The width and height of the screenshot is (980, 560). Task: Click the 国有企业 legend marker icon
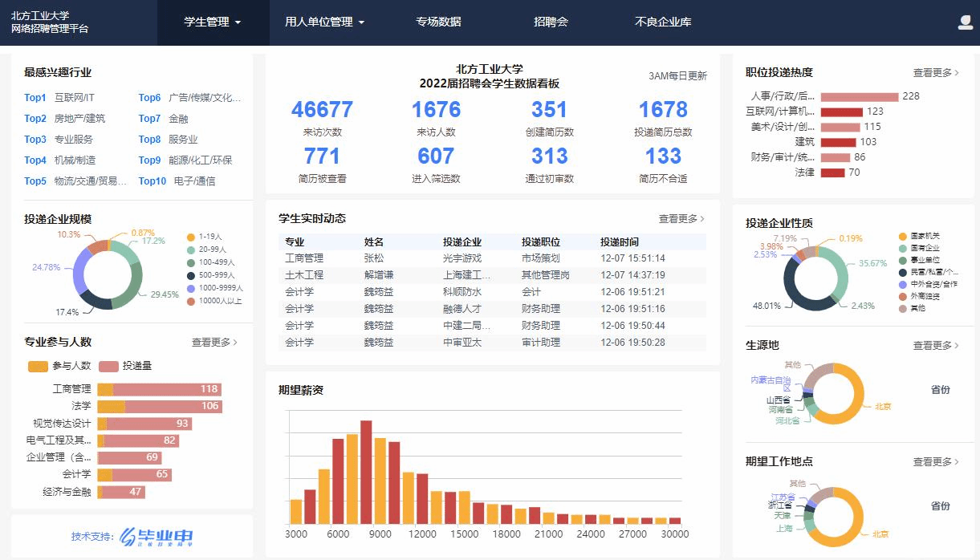903,249
